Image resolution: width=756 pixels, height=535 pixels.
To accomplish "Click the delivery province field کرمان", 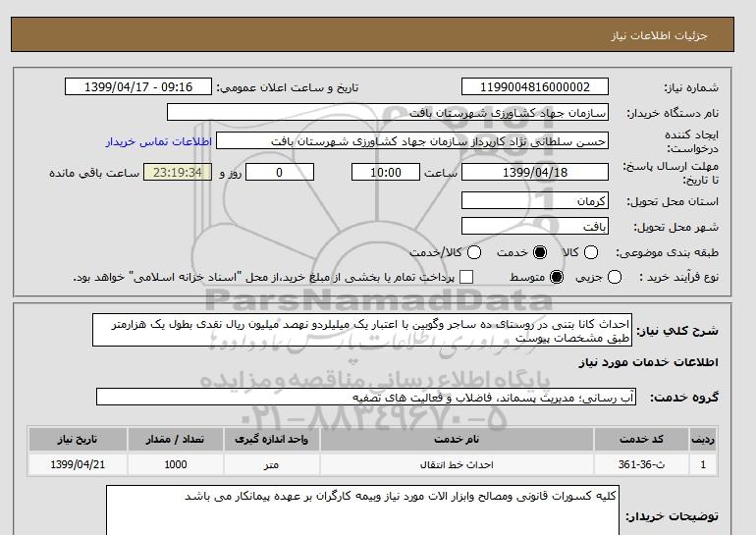I will coord(535,200).
